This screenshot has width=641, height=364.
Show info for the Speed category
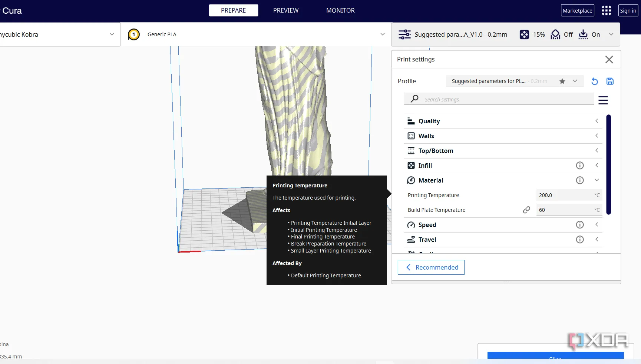pos(580,225)
